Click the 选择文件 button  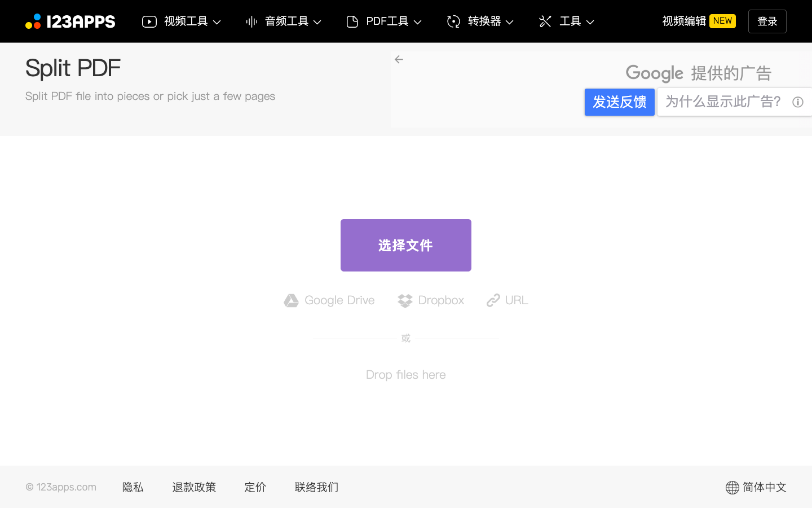click(x=405, y=245)
